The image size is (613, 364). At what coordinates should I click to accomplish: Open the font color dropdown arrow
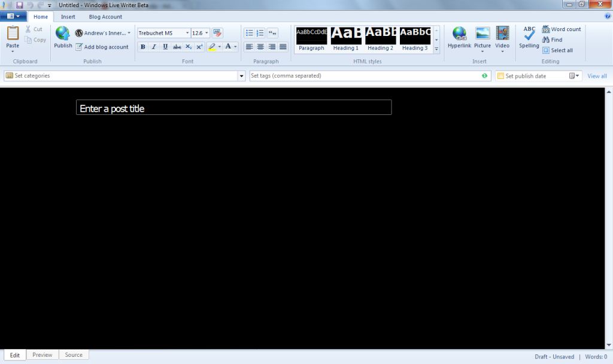(x=235, y=47)
